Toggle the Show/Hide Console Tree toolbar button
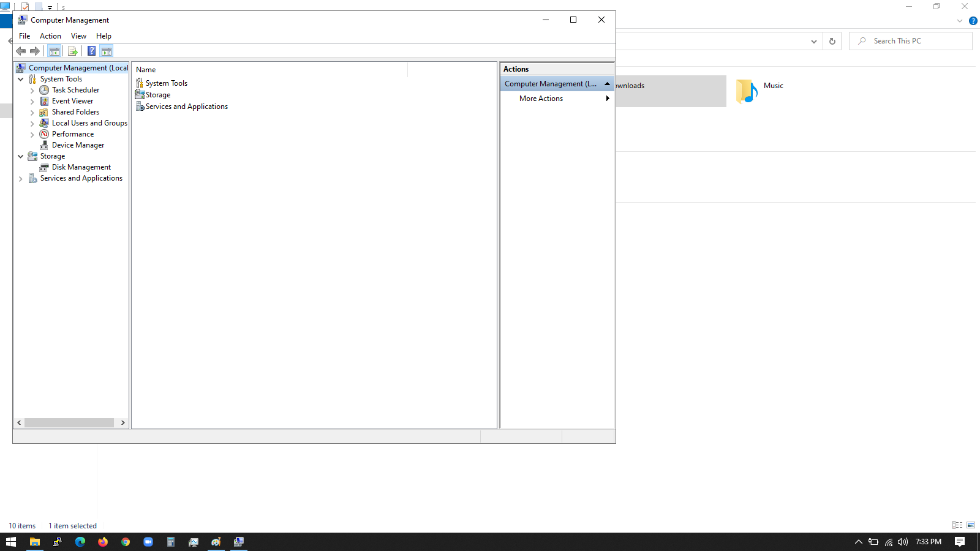This screenshot has width=980, height=551. point(55,51)
